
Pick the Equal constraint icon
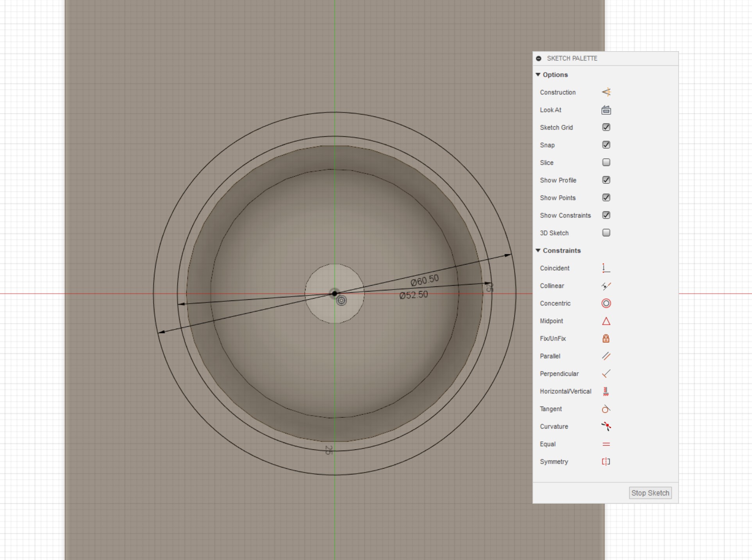tap(606, 444)
